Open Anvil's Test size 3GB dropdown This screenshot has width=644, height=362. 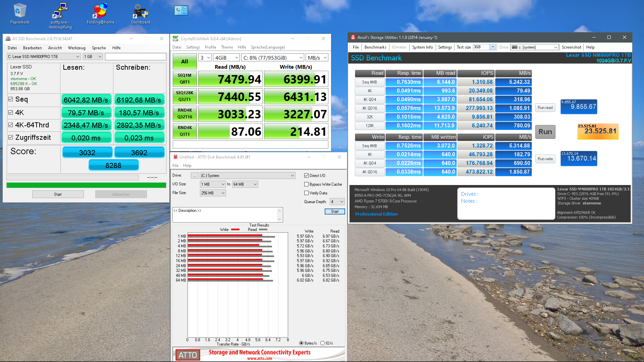(x=484, y=47)
